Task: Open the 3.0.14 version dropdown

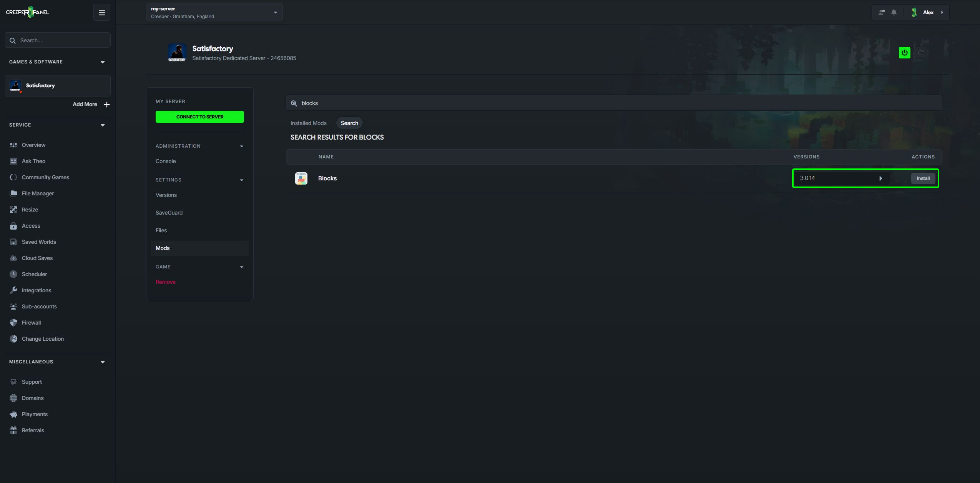Action: point(841,178)
